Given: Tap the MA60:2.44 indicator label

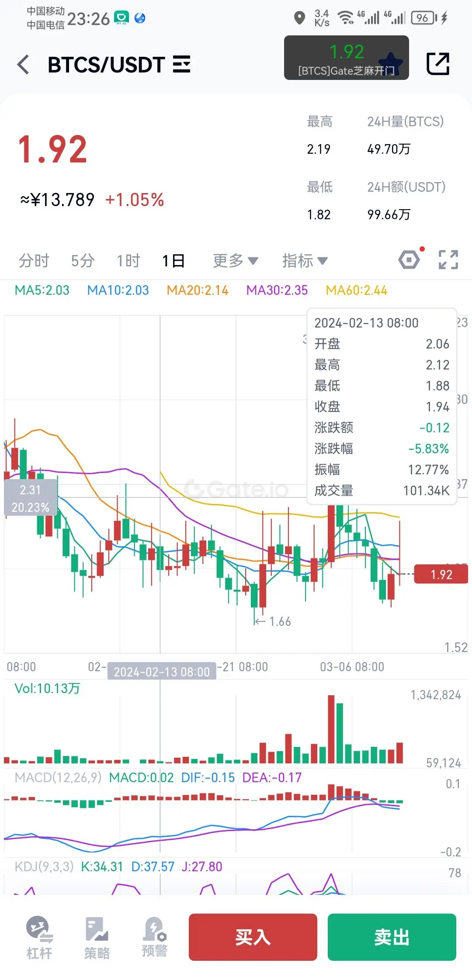Looking at the screenshot, I should (357, 290).
